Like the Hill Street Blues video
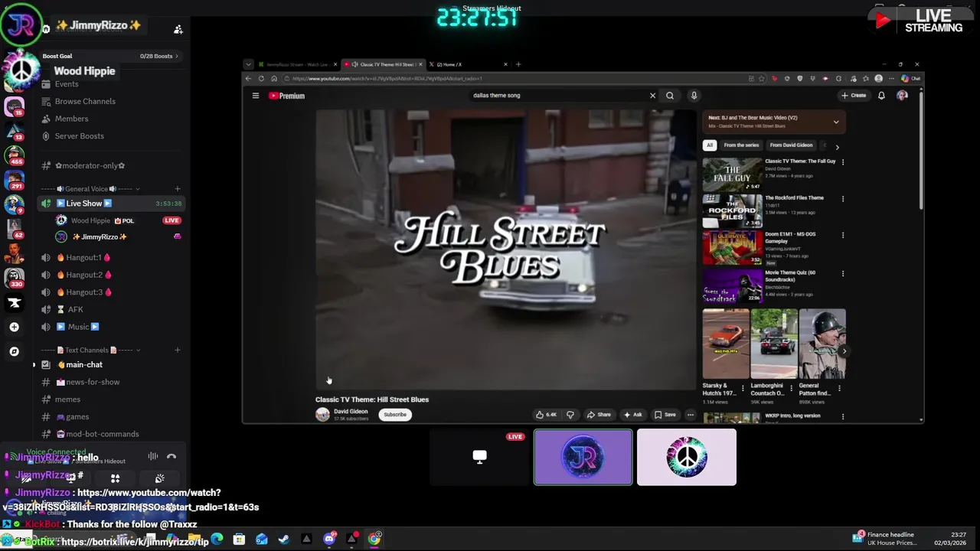The width and height of the screenshot is (980, 551). pos(547,415)
